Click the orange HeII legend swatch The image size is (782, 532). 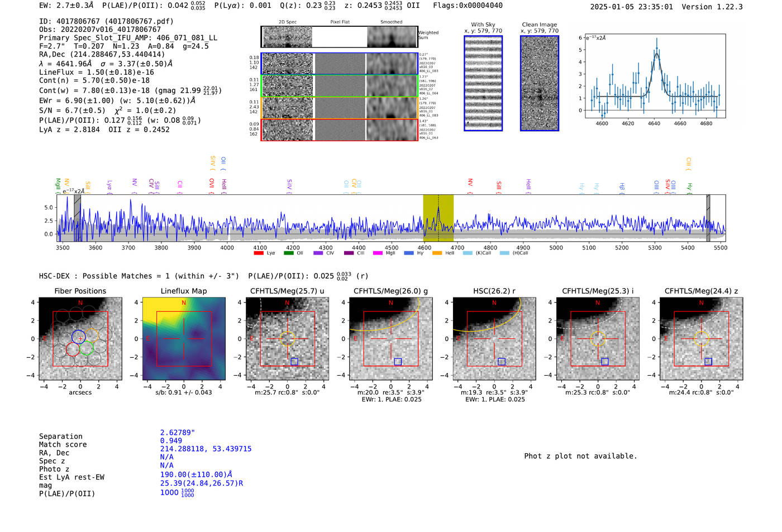(x=437, y=253)
